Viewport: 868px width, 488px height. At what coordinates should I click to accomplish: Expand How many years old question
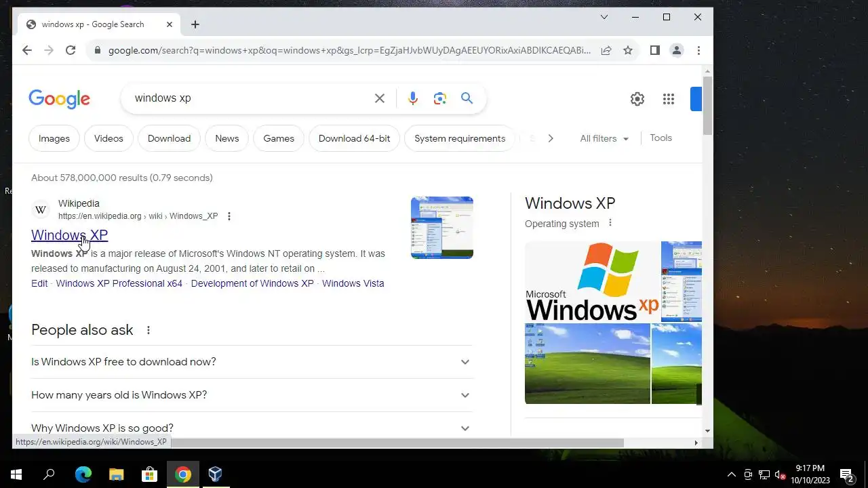click(x=252, y=395)
